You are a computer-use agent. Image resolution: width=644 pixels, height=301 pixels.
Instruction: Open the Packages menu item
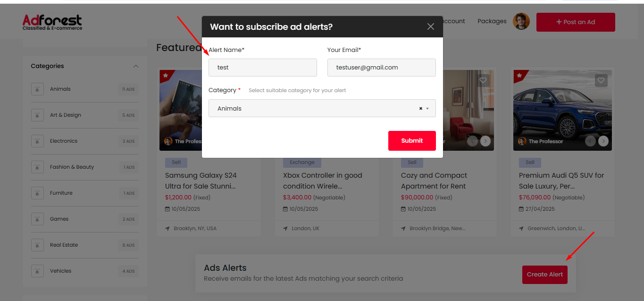point(492,21)
